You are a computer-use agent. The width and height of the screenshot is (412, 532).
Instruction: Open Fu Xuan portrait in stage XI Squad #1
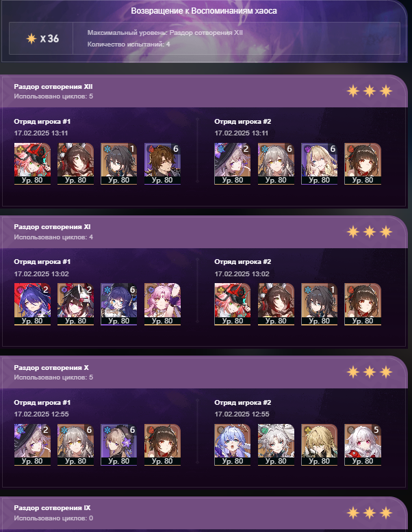tap(162, 304)
